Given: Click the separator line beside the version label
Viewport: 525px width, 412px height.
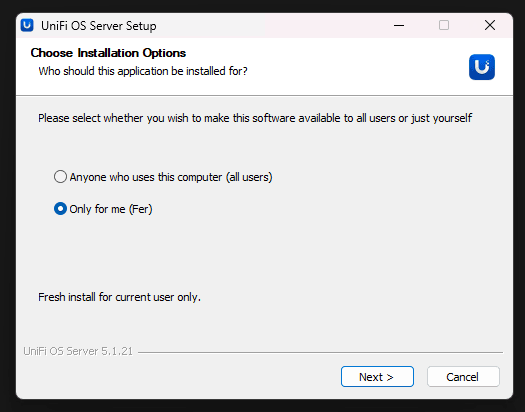Looking at the screenshot, I should (x=320, y=352).
